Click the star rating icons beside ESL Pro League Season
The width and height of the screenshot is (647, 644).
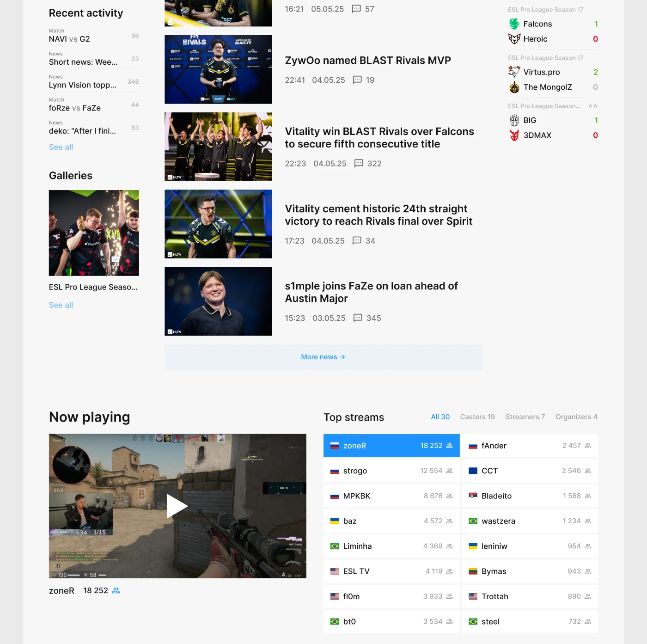[593, 106]
